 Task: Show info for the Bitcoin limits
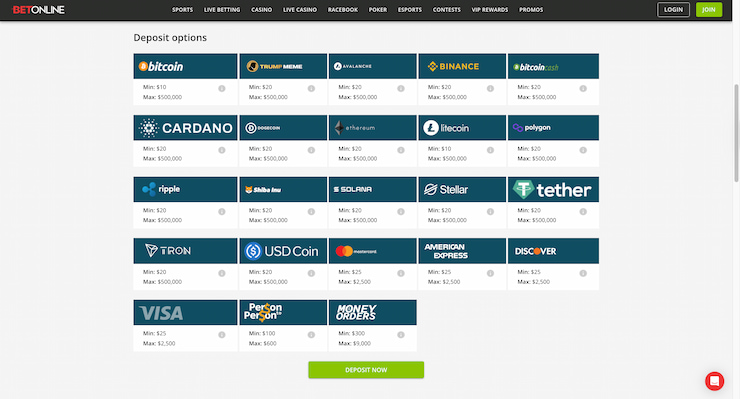pyautogui.click(x=221, y=88)
